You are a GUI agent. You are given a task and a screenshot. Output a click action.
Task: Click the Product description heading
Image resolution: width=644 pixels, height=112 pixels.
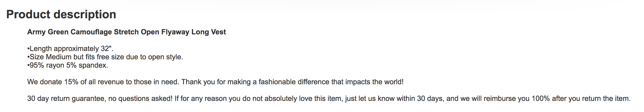pyautogui.click(x=61, y=14)
